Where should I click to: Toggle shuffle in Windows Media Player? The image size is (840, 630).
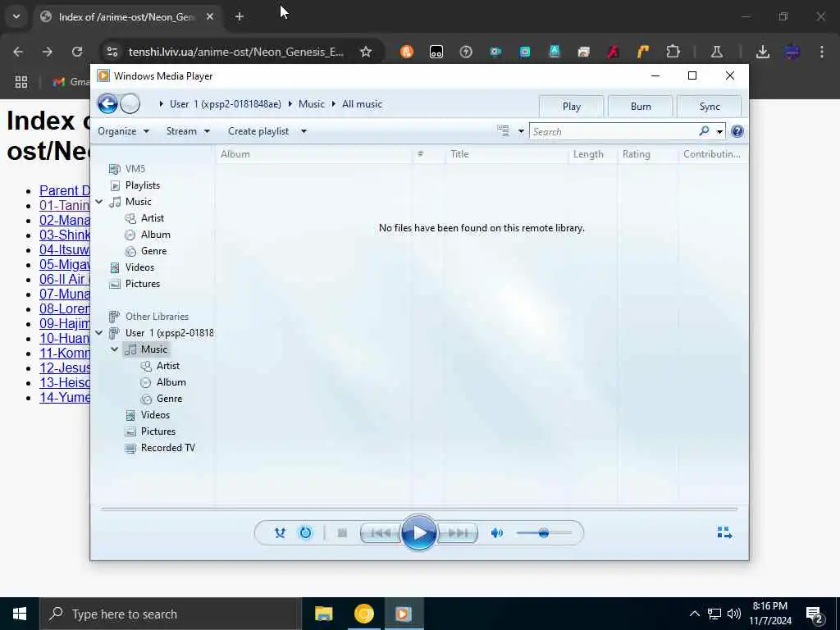pos(280,533)
